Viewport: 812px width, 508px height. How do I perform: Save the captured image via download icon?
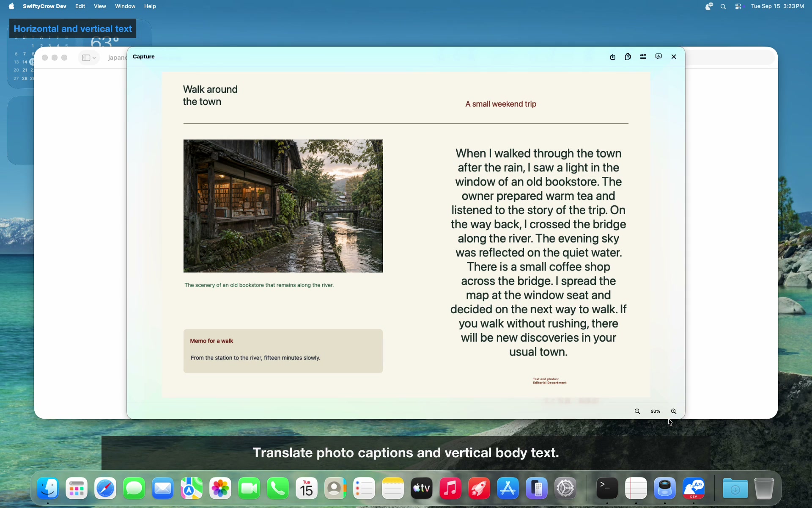[612, 57]
